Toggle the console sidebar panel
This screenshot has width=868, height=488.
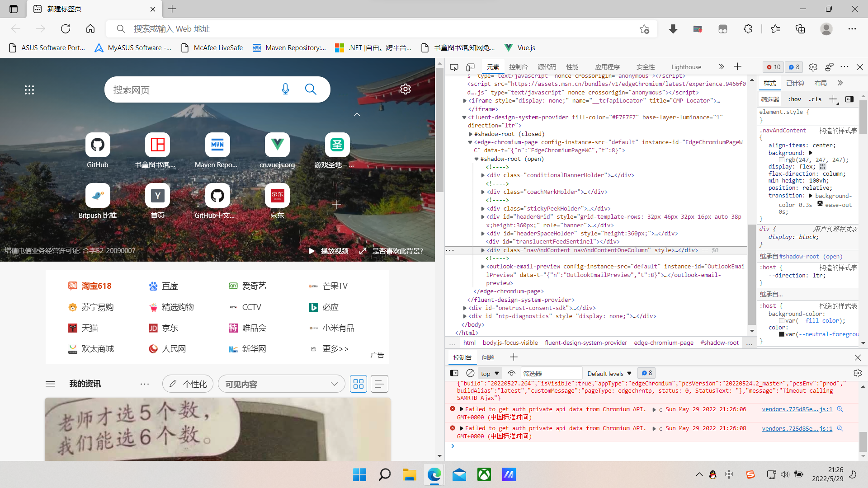click(454, 373)
